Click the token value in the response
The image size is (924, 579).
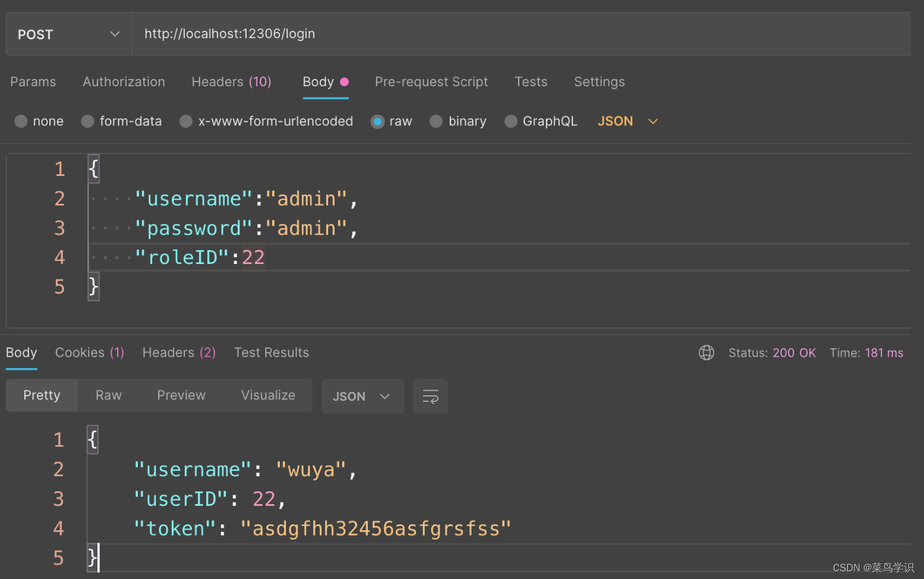click(x=376, y=528)
